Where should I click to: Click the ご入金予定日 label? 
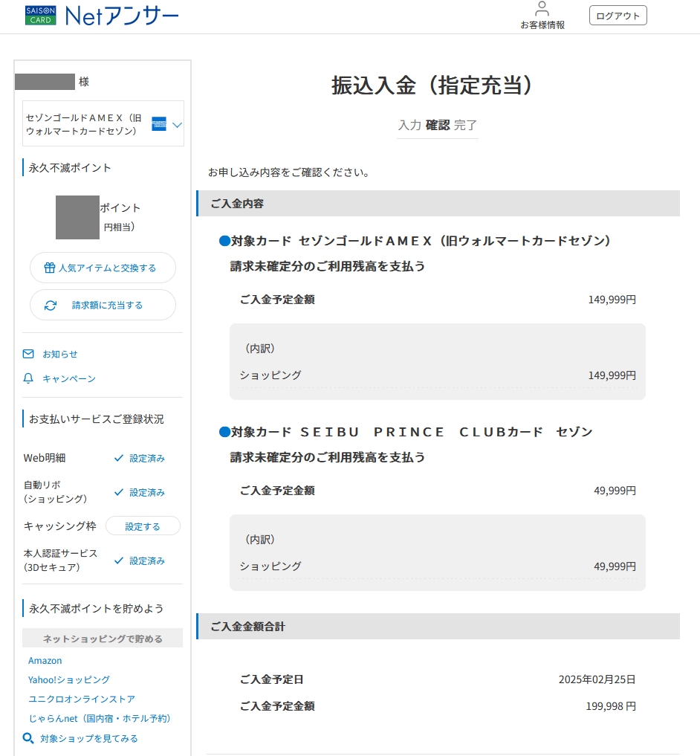(272, 680)
